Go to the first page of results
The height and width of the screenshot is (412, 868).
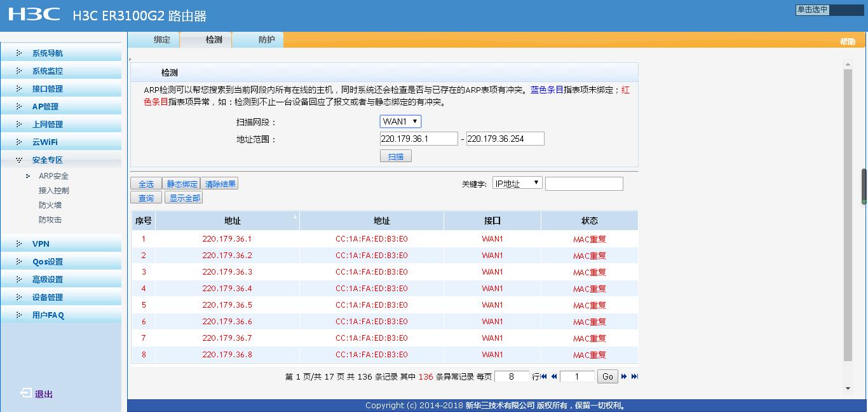544,376
